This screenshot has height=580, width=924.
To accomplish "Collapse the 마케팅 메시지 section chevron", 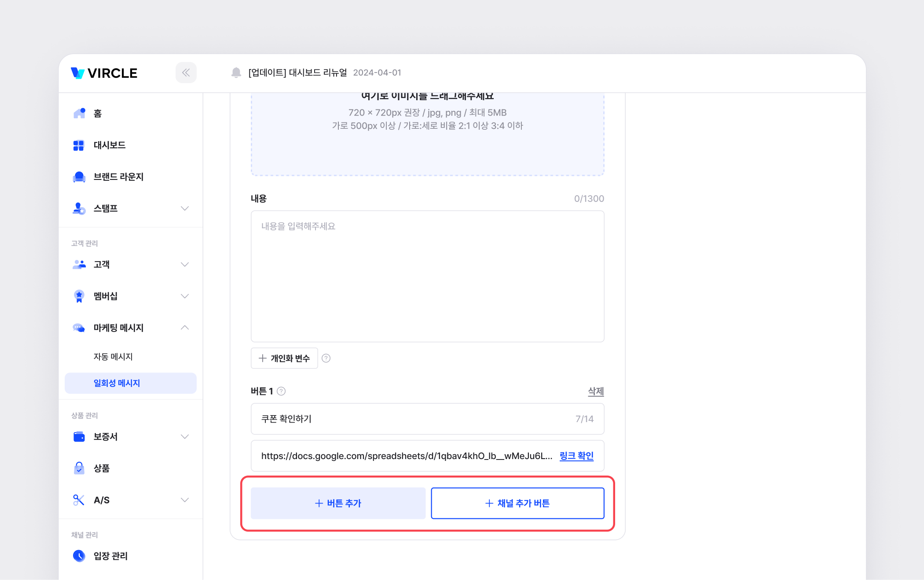I will coord(185,328).
